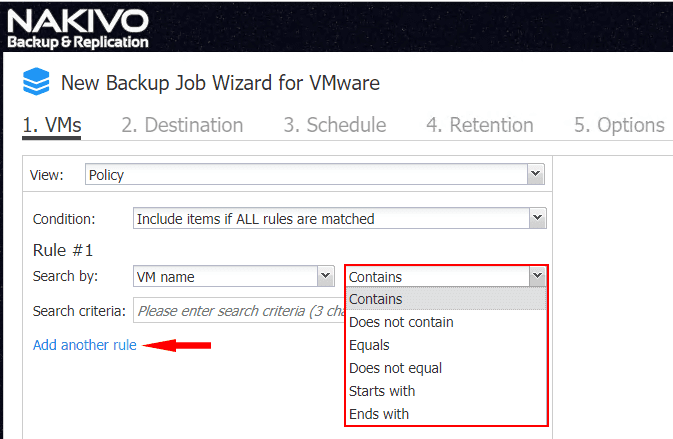Click the stacked layers wizard icon
Screen dimensions: 673x439
[36, 83]
